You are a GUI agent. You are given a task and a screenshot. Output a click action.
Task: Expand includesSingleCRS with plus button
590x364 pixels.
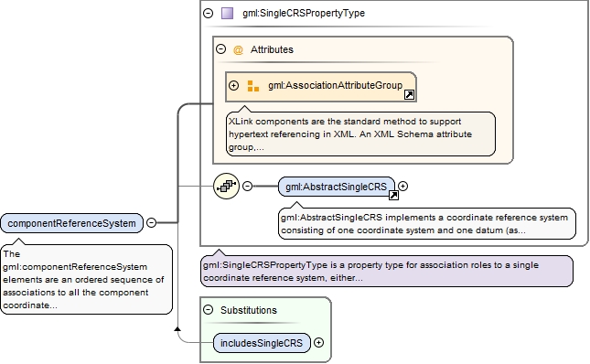click(318, 343)
